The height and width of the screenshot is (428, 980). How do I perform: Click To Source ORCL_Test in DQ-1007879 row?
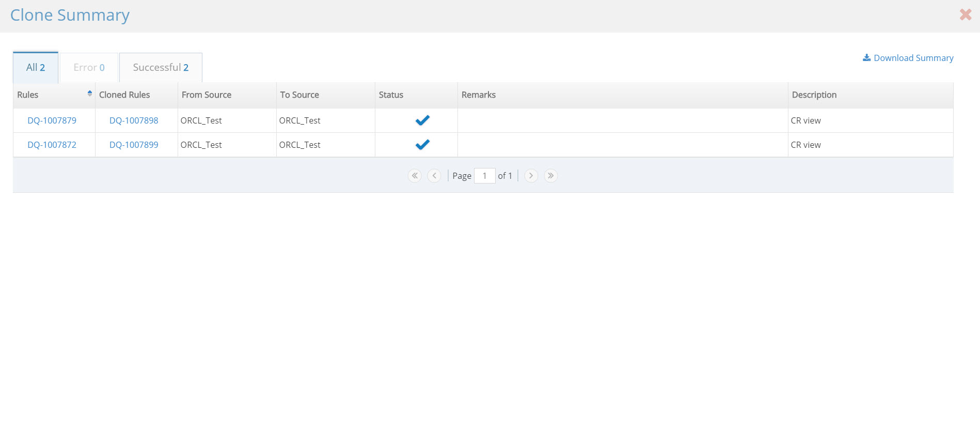tap(299, 120)
